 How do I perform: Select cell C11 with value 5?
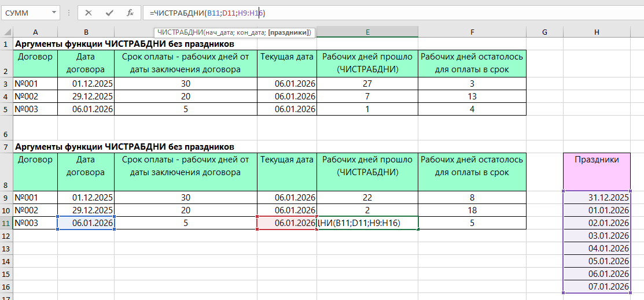point(186,223)
